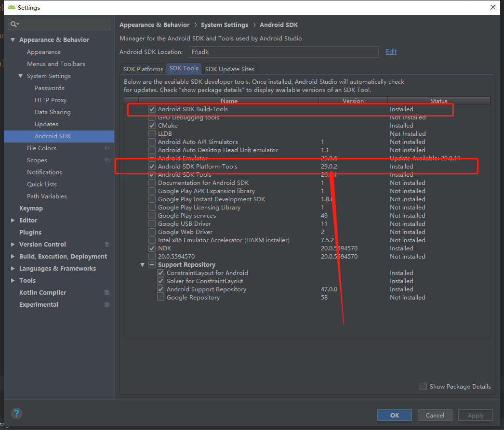Screen dimensions: 504x430
Task: Switch to the SDK Platforms tab
Action: point(143,69)
